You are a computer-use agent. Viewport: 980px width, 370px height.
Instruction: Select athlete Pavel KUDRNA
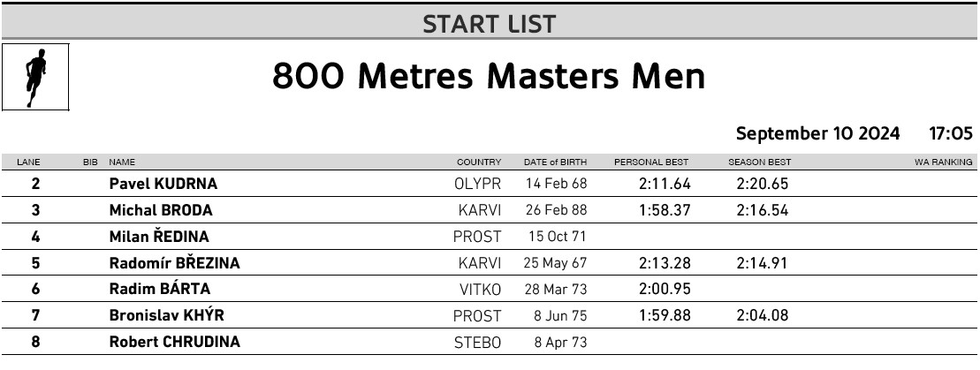pos(163,184)
